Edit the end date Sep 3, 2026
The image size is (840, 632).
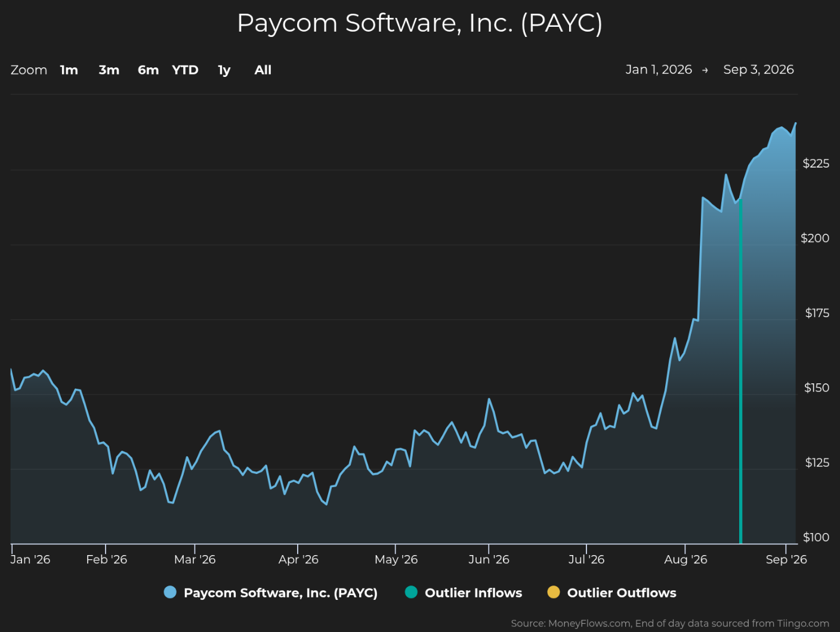click(758, 70)
